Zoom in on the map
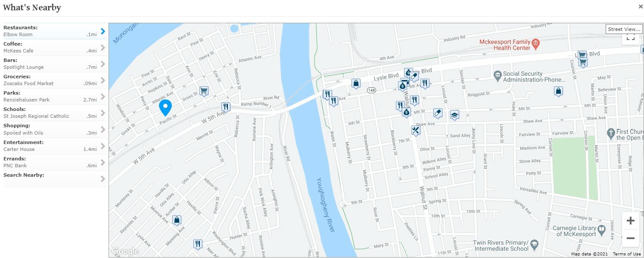 coord(630,221)
